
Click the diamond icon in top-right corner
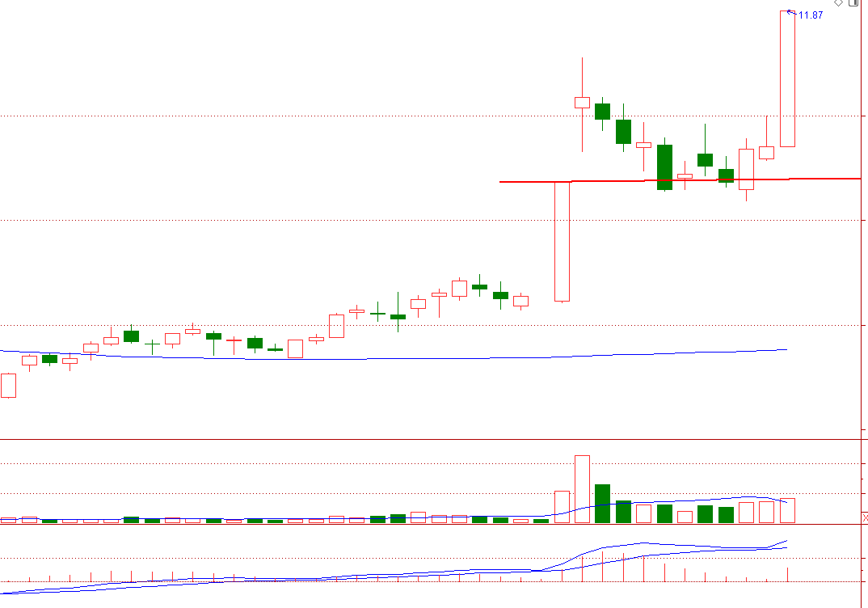point(839,3)
